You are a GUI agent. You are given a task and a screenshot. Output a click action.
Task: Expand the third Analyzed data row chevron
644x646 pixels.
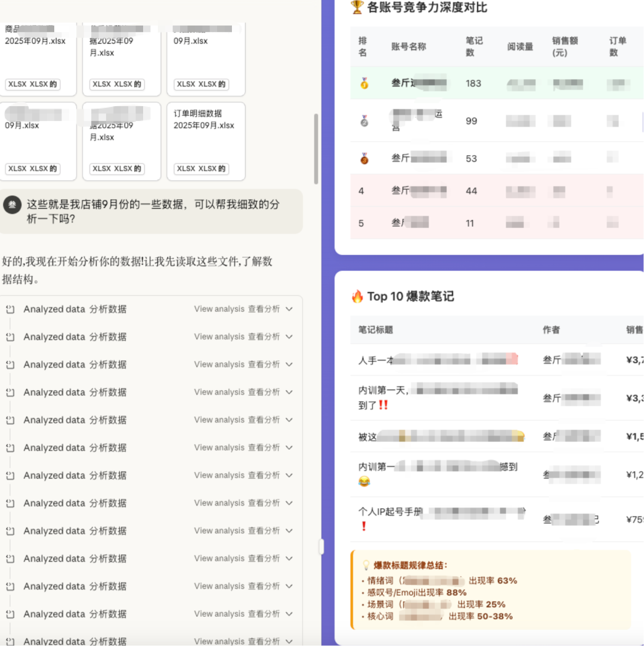[289, 364]
